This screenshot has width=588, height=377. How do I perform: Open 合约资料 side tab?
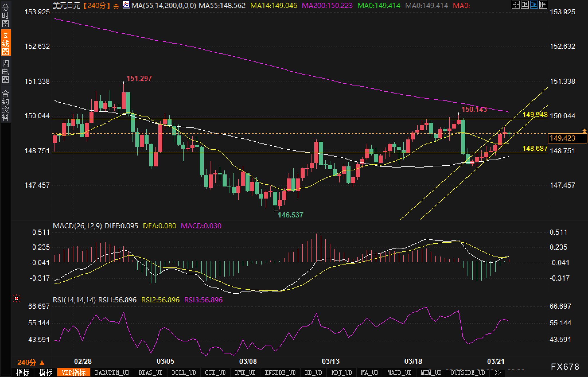coord(5,105)
